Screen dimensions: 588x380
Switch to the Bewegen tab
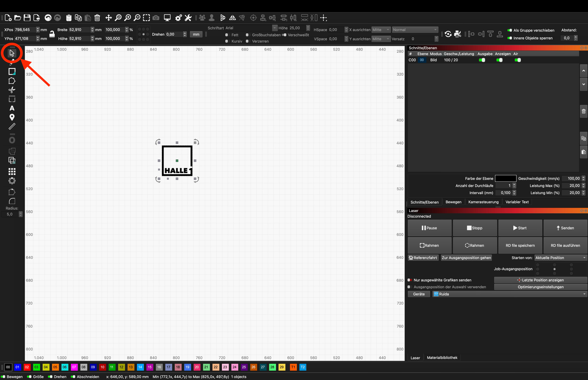(x=453, y=202)
